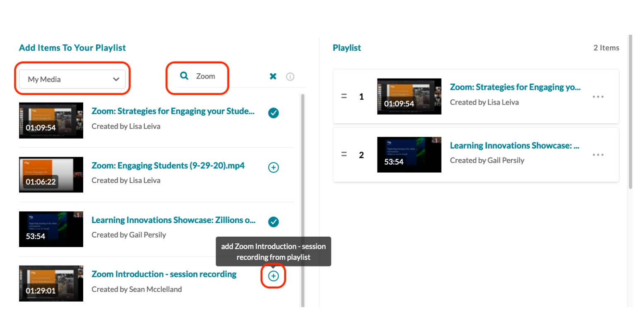Image resolution: width=644 pixels, height=331 pixels.
Task: Add Zoom Introduction session recording via plus icon
Action: pos(274,276)
